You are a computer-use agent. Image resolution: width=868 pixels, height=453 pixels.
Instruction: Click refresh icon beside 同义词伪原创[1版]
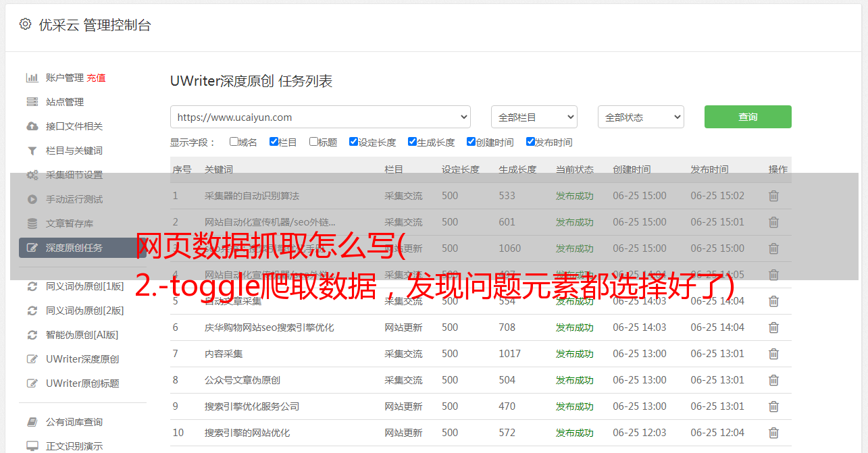pos(32,286)
